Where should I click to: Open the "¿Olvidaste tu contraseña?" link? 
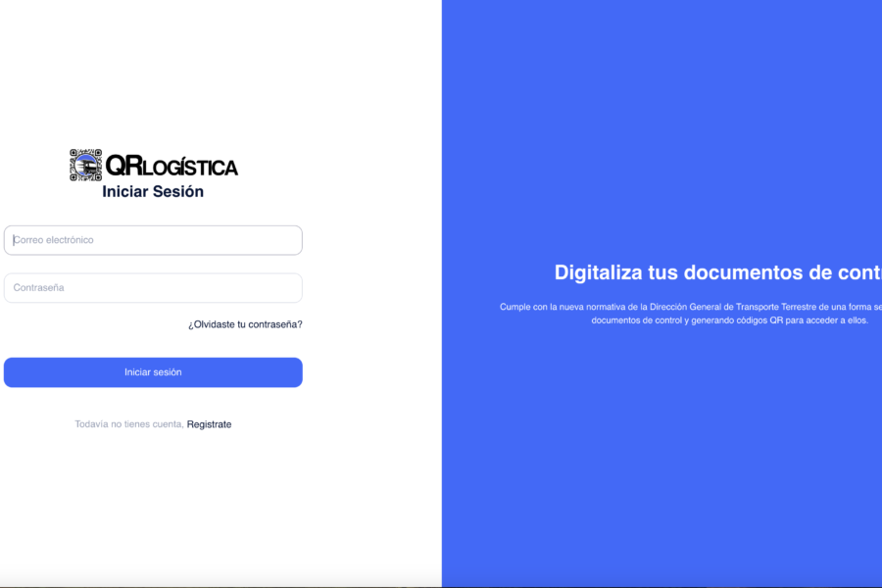(x=245, y=324)
